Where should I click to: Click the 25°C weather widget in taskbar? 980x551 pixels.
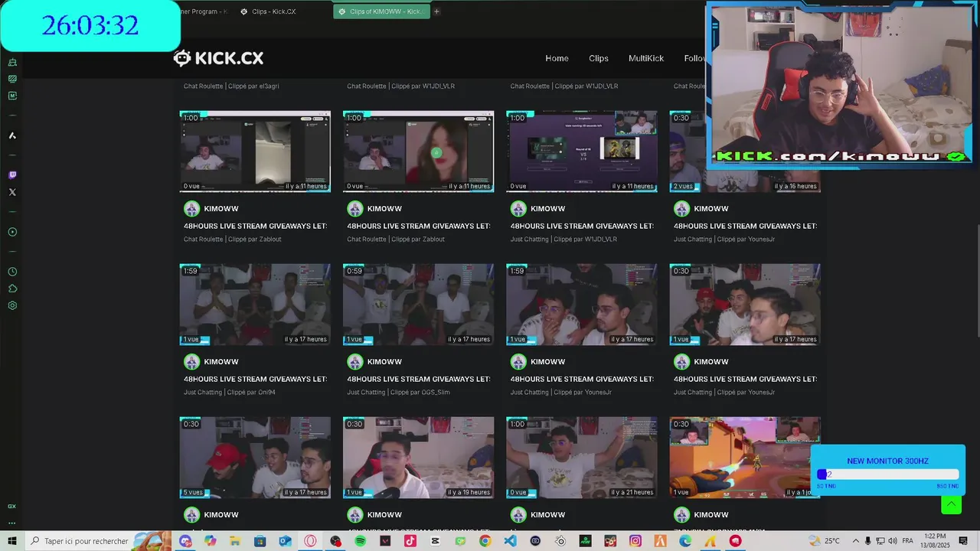coord(825,541)
